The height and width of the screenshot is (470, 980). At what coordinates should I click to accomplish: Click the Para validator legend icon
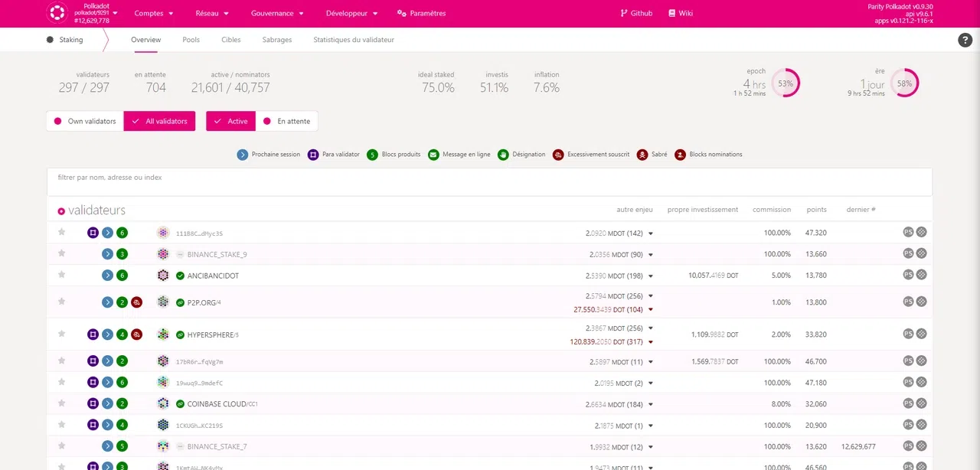pos(313,155)
